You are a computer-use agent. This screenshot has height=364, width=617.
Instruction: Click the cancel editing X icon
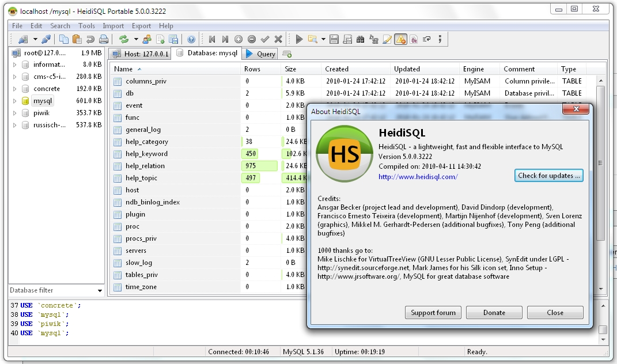[x=278, y=39]
